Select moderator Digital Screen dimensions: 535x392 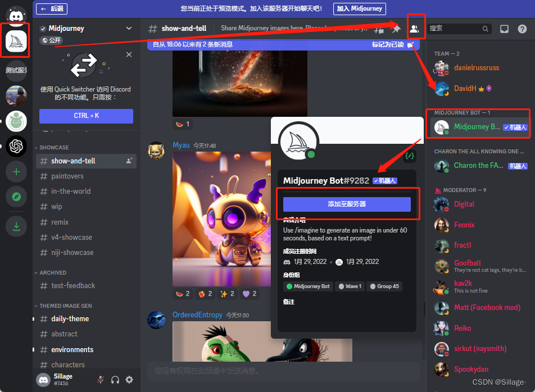[479, 204]
